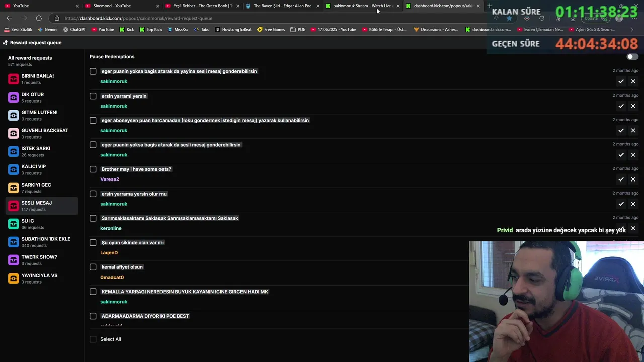
Task: Select the ISTEK SARKI reward icon
Action: coord(14,151)
